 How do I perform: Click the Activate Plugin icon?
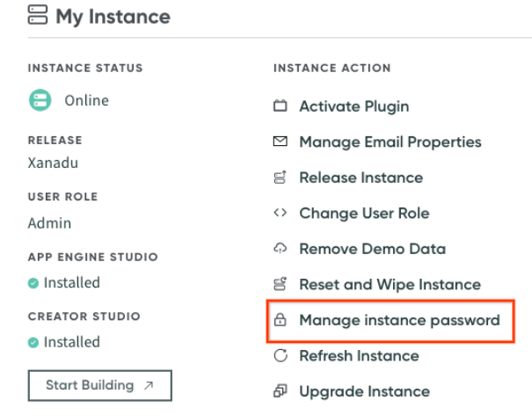point(281,106)
